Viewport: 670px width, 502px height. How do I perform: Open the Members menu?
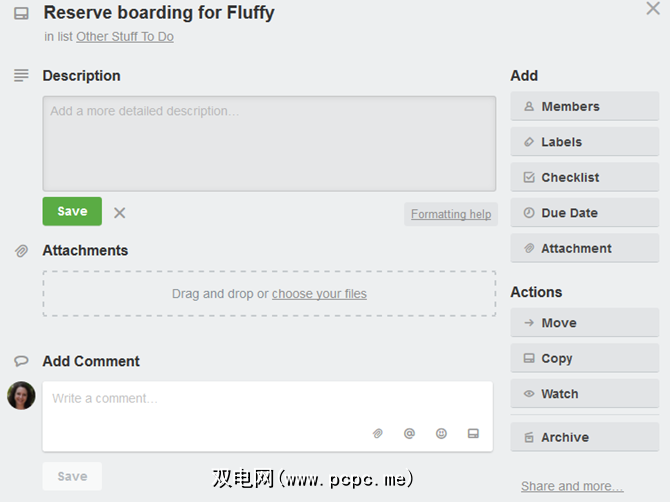pos(584,107)
